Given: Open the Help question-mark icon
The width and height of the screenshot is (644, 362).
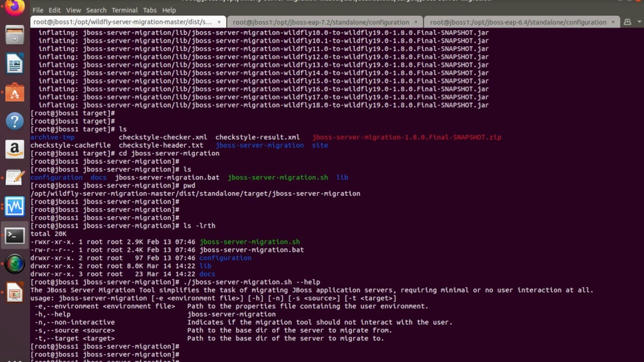Looking at the screenshot, I should click(15, 121).
